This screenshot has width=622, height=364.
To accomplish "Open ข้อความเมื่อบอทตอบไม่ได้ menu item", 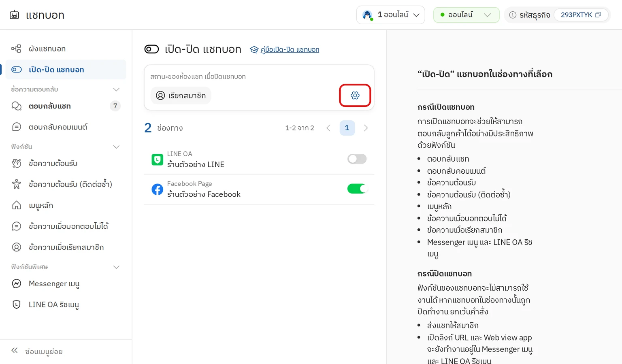I will tap(66, 226).
